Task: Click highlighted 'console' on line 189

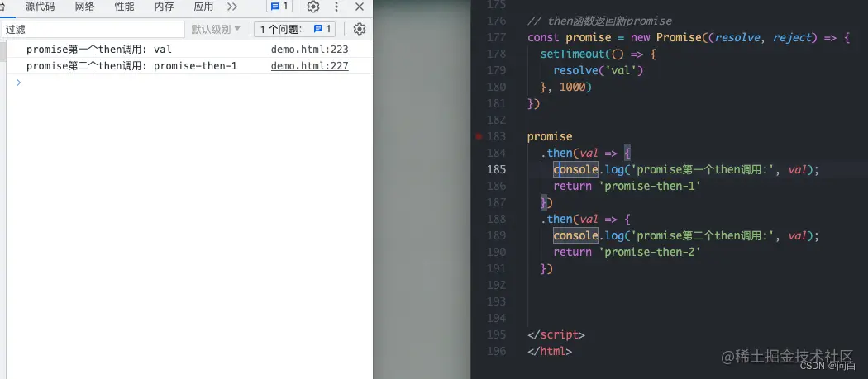Action: click(x=575, y=235)
